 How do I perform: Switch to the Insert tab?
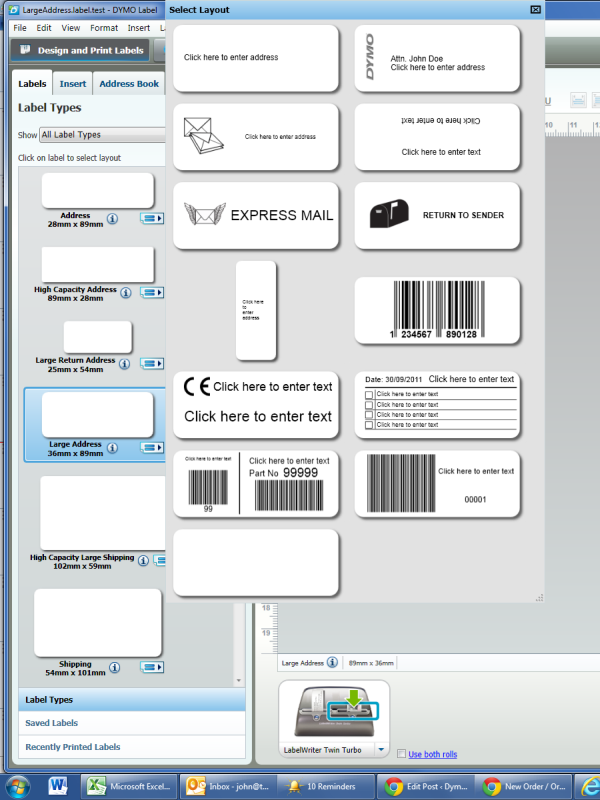72,84
